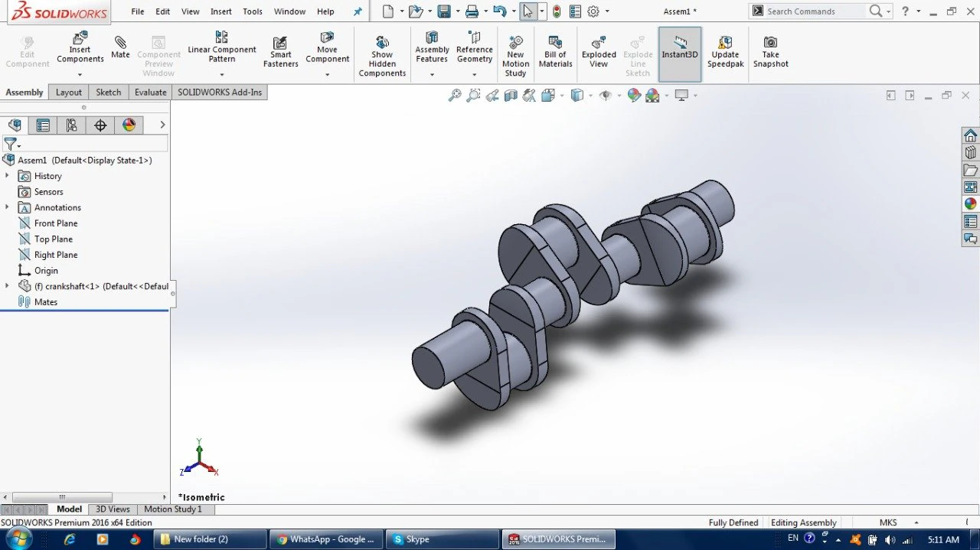Viewport: 980px width, 550px height.
Task: Open the SOLIDWORKS Resources home icon in task pane
Action: coord(971,135)
